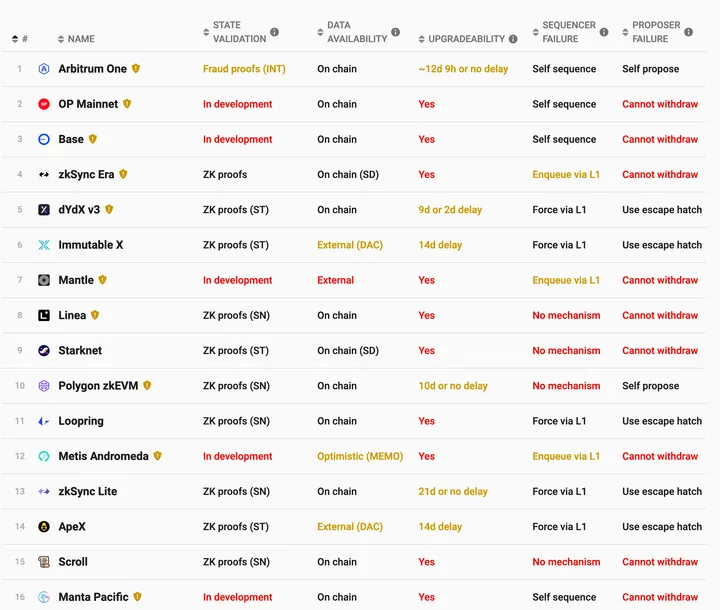
Task: Click the Sequencer Failure info icon
Action: coord(604,32)
